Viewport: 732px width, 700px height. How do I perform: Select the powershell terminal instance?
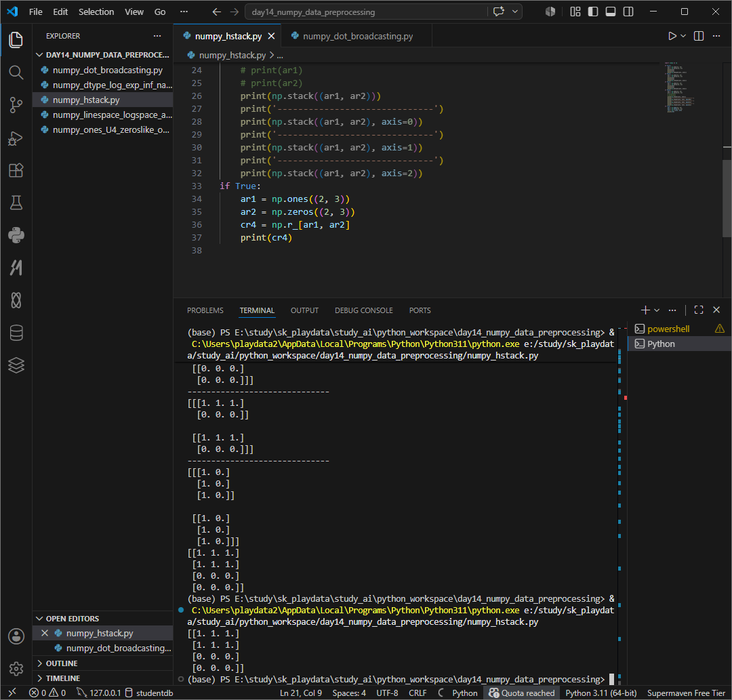point(679,329)
